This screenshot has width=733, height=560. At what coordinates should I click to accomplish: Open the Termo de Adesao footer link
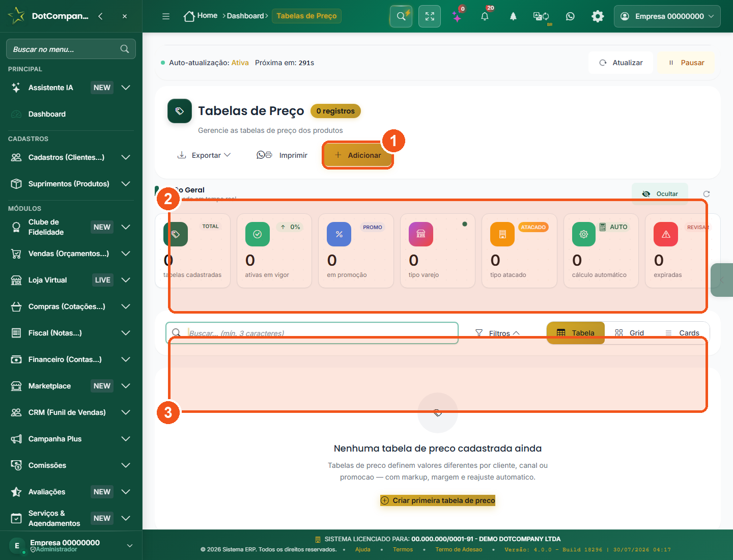(459, 550)
